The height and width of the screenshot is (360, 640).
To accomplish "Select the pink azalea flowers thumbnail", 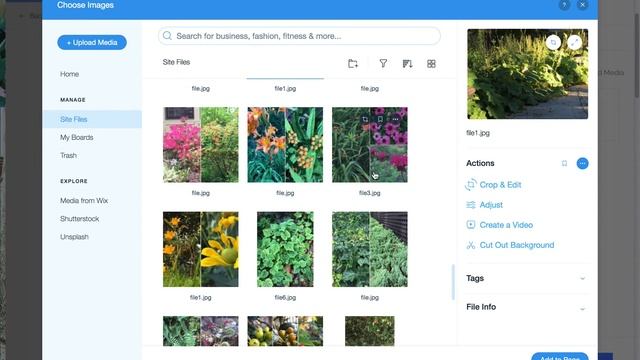I will coord(200,145).
